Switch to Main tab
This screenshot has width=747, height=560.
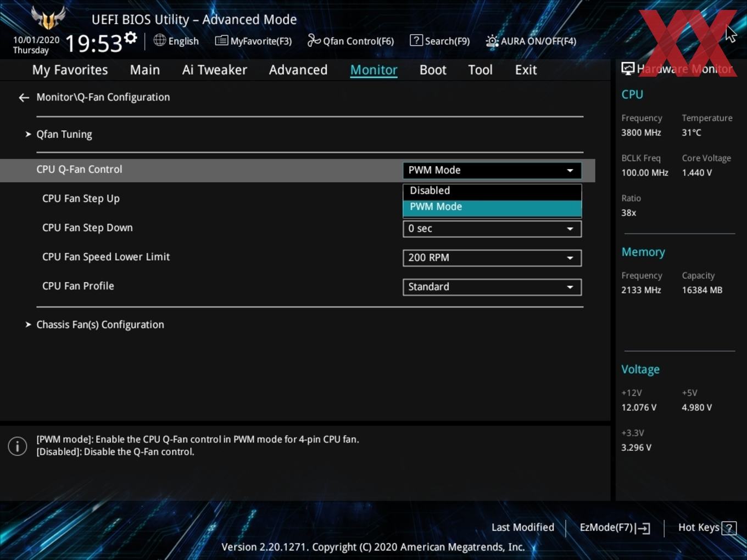[145, 70]
